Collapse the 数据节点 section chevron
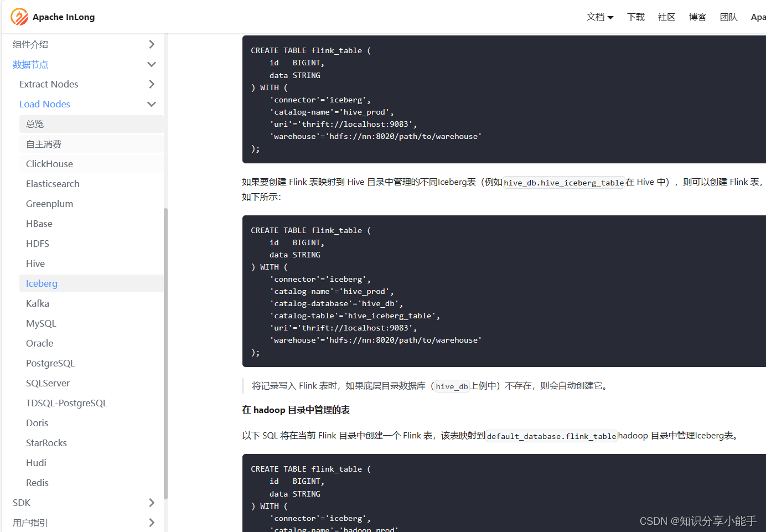766x532 pixels. 152,64
